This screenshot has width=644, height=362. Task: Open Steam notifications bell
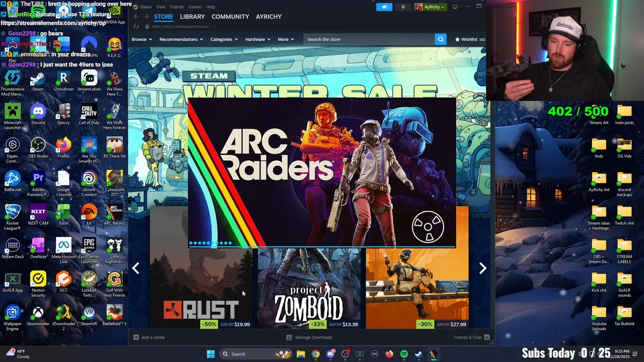[403, 7]
